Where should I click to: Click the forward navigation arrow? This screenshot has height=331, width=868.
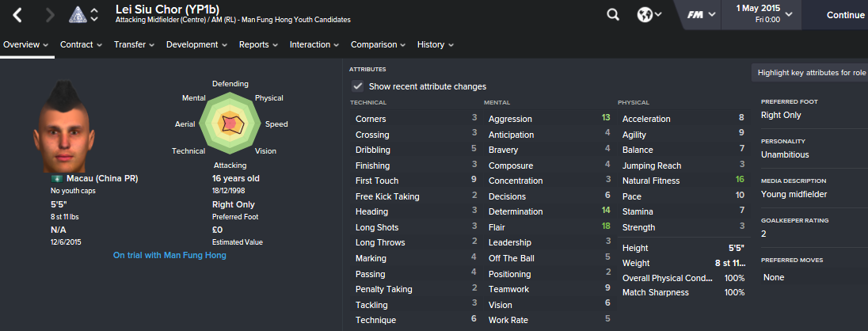point(51,15)
